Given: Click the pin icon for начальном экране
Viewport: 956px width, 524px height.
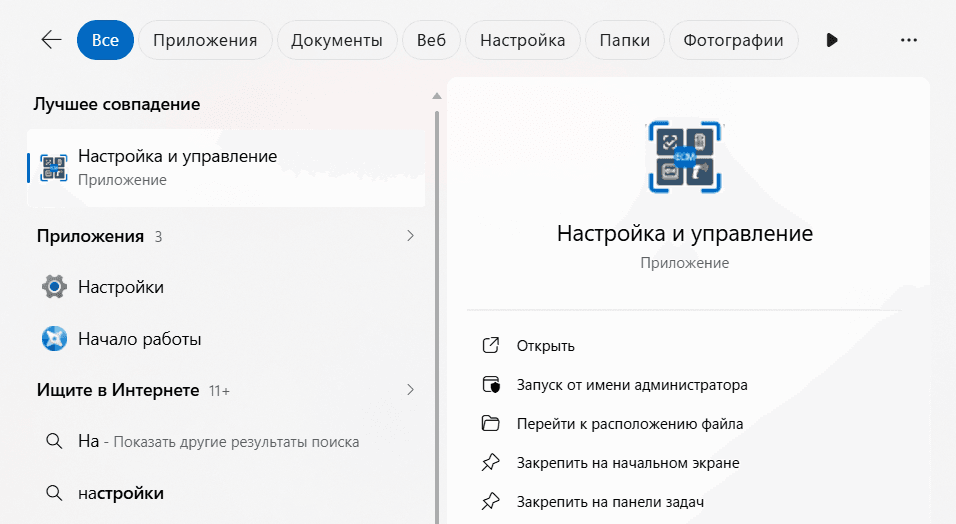Looking at the screenshot, I should point(491,463).
